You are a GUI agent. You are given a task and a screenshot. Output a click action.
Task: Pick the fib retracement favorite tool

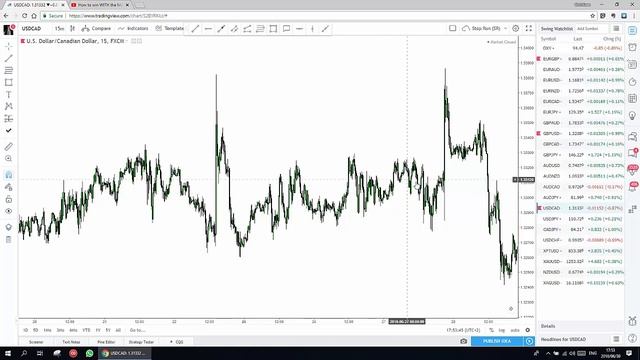pos(260,29)
